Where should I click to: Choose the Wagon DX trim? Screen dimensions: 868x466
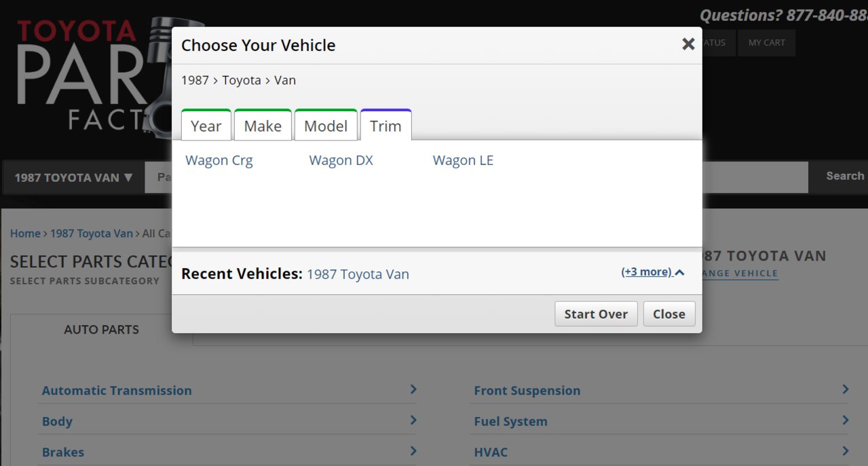(x=341, y=161)
